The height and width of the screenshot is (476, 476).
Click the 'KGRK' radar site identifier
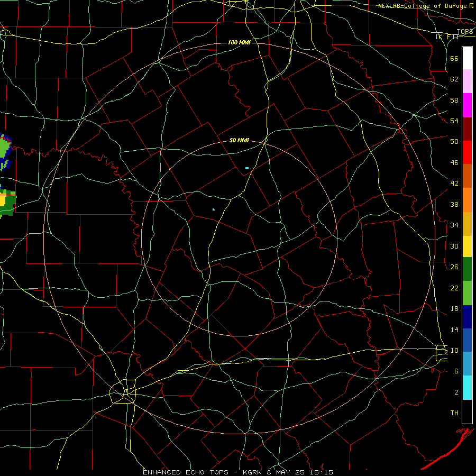click(x=253, y=472)
